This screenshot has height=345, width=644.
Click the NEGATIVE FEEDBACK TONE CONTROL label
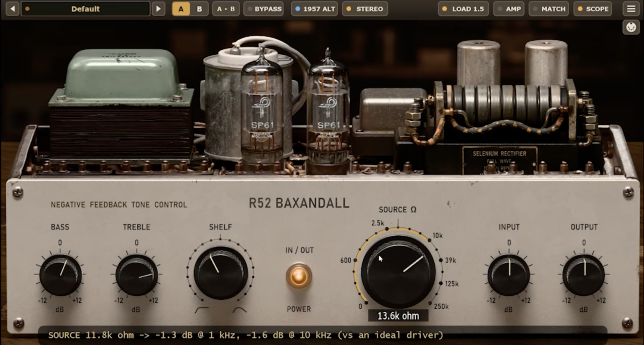[x=119, y=205]
